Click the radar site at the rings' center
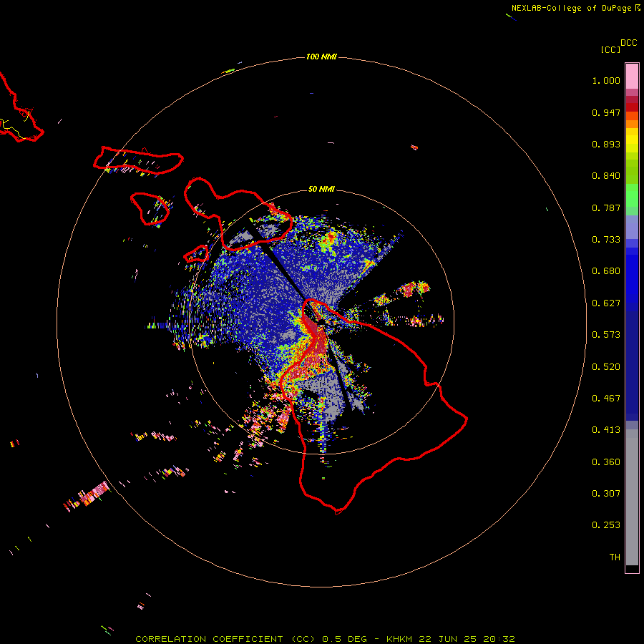The image size is (644, 644). point(321,323)
